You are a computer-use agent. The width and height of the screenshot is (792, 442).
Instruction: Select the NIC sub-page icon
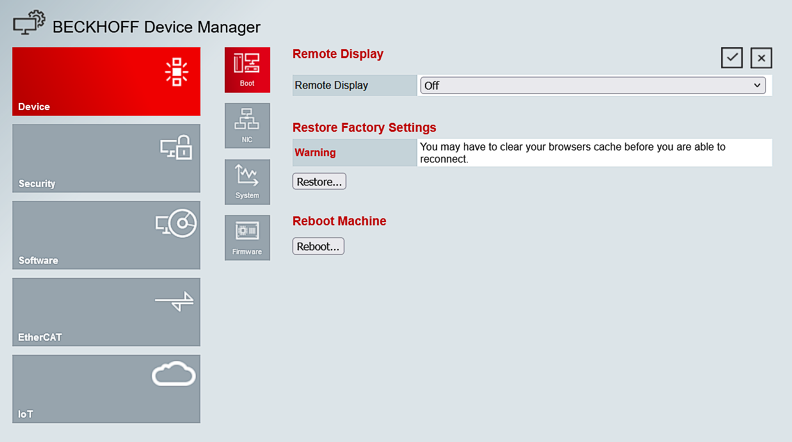click(247, 126)
